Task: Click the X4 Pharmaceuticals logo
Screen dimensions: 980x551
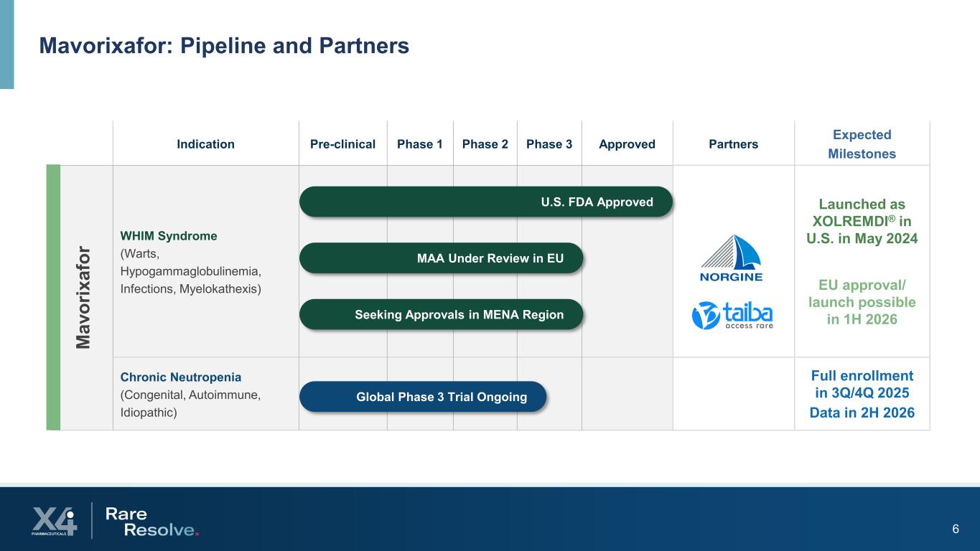Action: pos(54,521)
